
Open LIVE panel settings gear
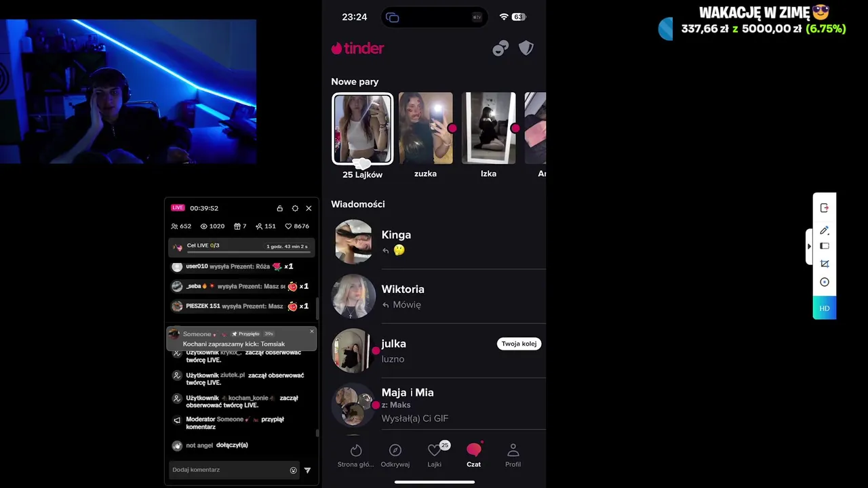(x=295, y=208)
